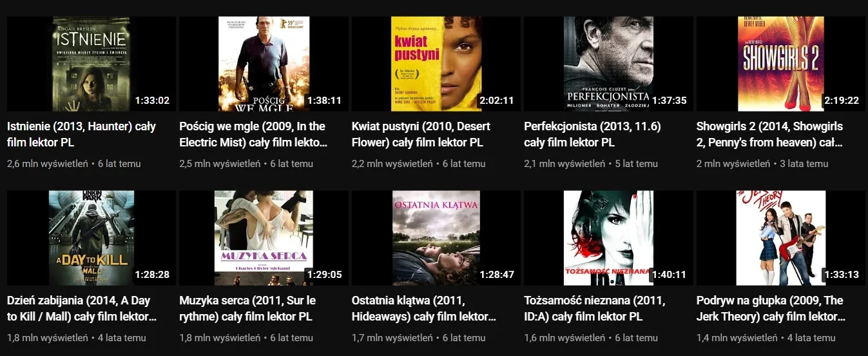Click the 1:33:13 duration badge on Podryw na głupka
This screenshot has width=868, height=356.
pyautogui.click(x=842, y=275)
